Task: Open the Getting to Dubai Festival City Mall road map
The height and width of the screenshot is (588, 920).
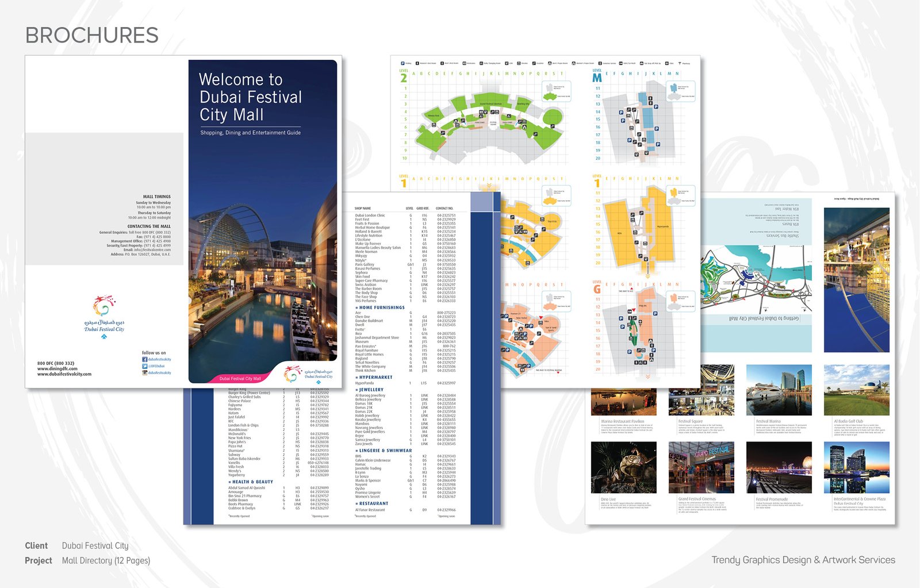Action: pyautogui.click(x=756, y=280)
